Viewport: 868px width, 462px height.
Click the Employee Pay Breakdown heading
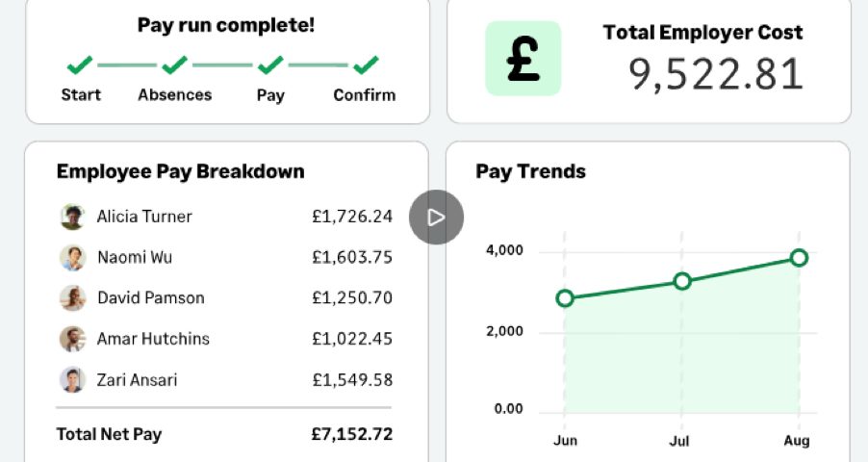click(181, 171)
